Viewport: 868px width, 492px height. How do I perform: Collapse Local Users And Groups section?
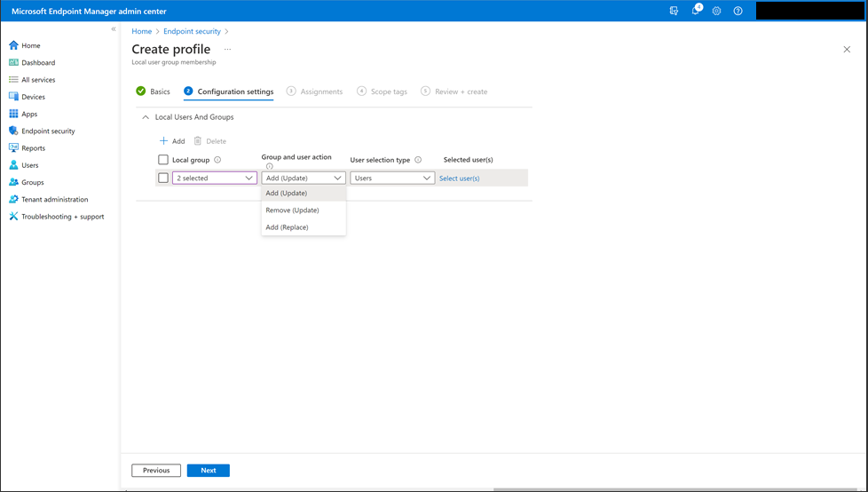pos(146,117)
